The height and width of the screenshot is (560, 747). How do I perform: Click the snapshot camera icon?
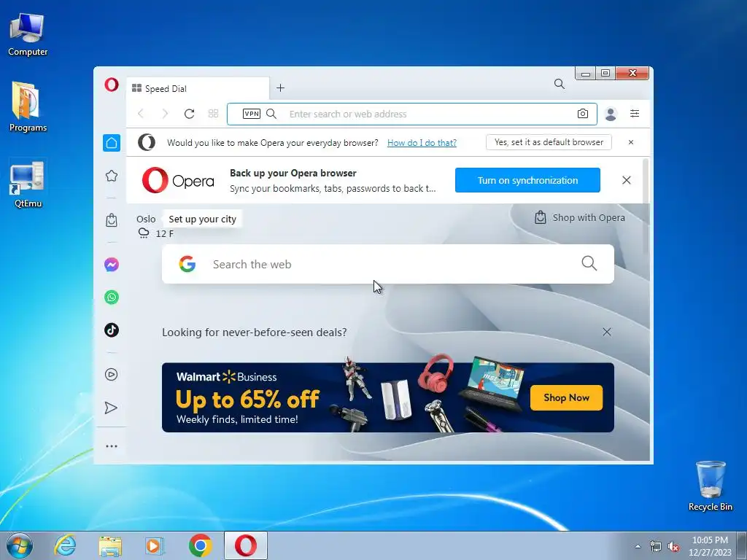point(583,114)
